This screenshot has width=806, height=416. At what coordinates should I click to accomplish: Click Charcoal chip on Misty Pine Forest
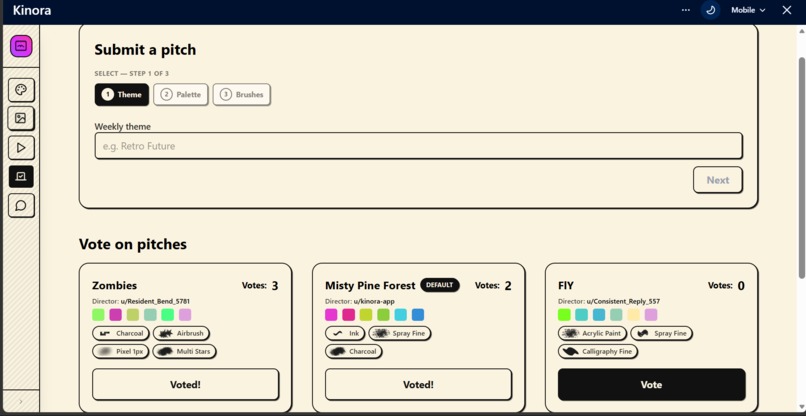click(x=354, y=352)
